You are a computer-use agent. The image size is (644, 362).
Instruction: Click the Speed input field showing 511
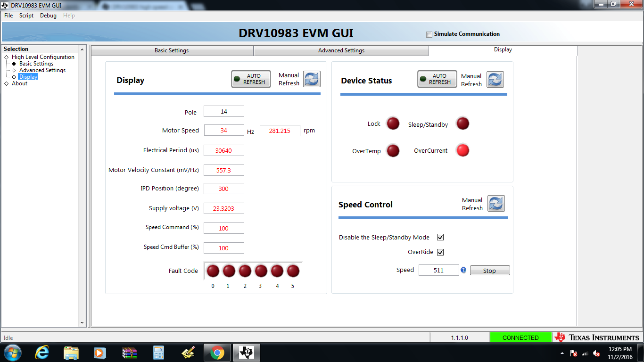click(x=439, y=270)
